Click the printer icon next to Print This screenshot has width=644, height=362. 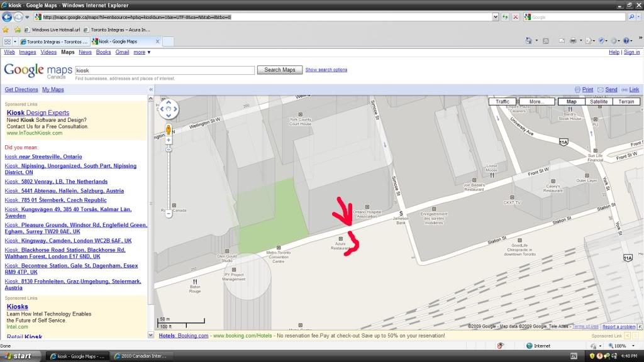(x=578, y=89)
